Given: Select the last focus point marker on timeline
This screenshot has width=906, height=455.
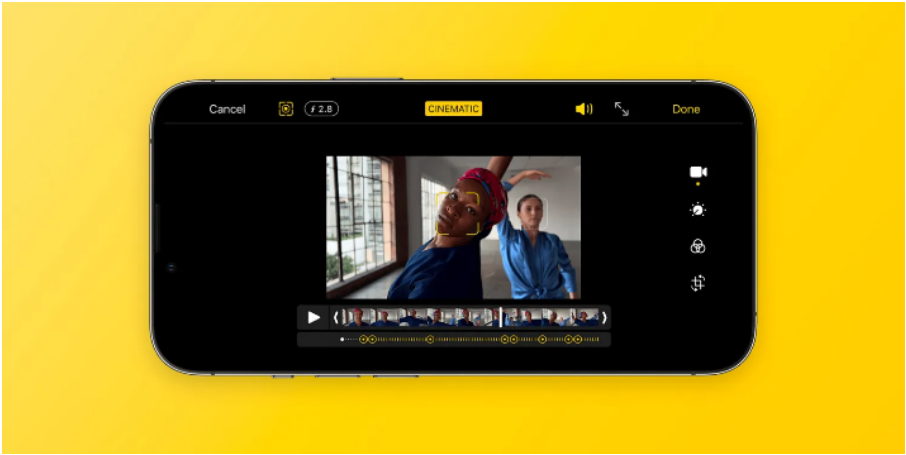Looking at the screenshot, I should [577, 340].
